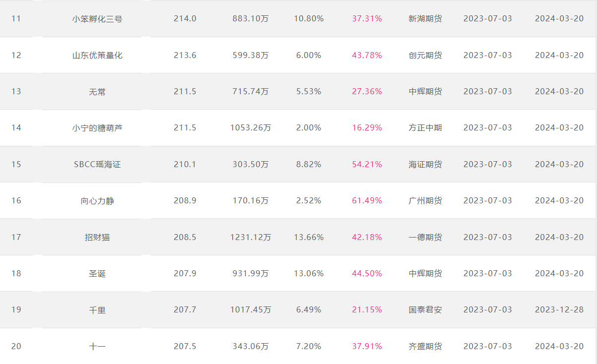Click rank number 16 cell
This screenshot has height=364, width=597.
coord(16,201)
